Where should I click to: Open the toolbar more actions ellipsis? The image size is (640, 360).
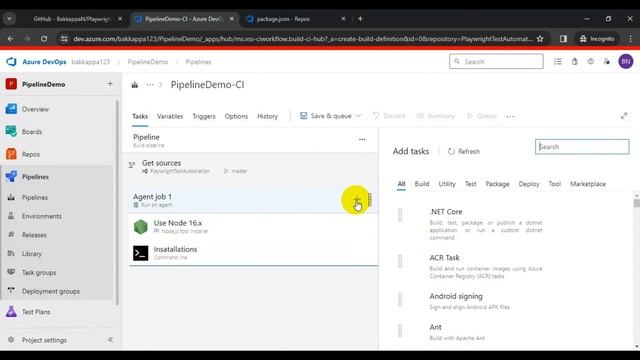(510, 116)
